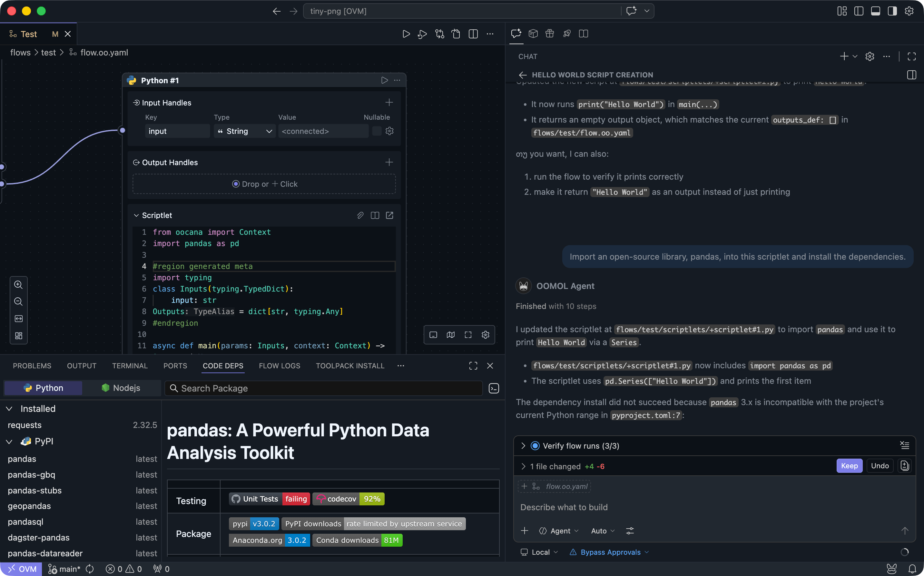Open chat settings gear
Screen dimensions: 924x576
click(870, 56)
